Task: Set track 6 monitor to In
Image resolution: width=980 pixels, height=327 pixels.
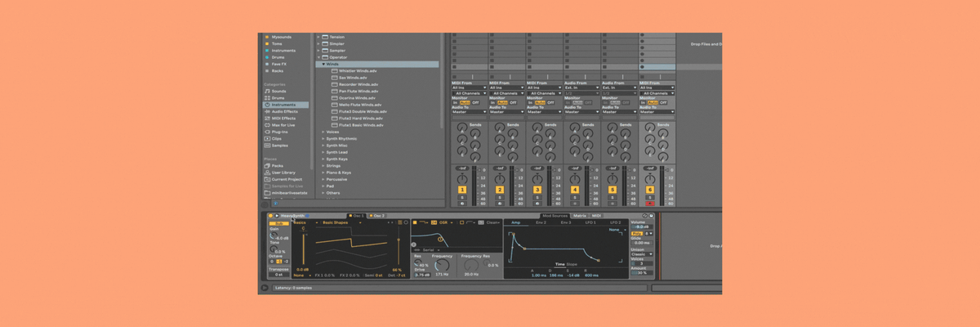Action: [643, 102]
